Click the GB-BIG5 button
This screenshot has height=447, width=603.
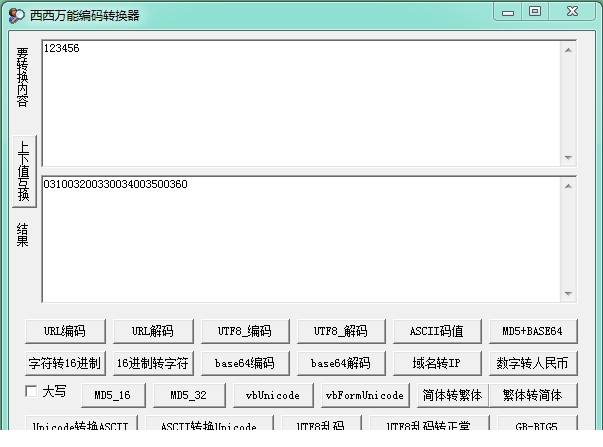[537, 423]
